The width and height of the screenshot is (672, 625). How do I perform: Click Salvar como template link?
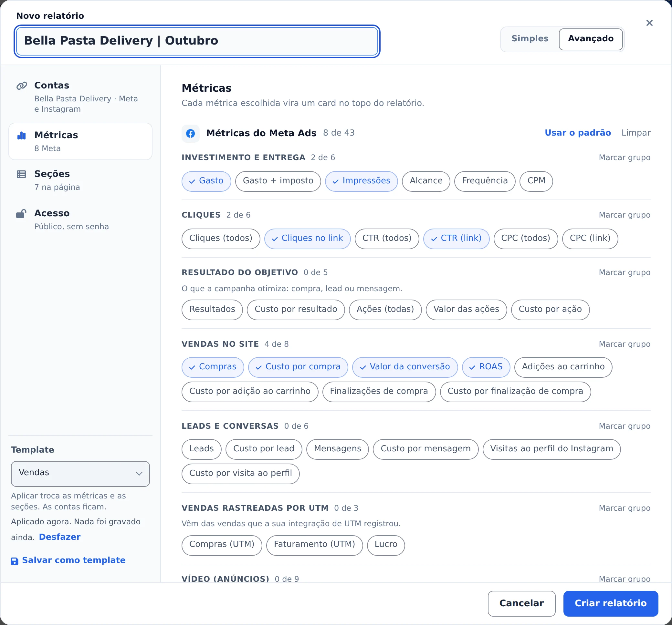[74, 560]
